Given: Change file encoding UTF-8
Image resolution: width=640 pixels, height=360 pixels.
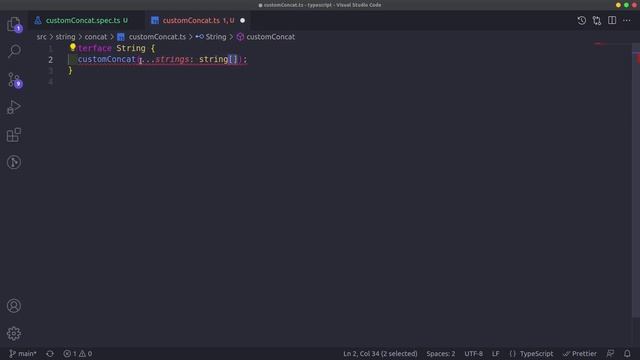Looking at the screenshot, I should click(x=473, y=353).
